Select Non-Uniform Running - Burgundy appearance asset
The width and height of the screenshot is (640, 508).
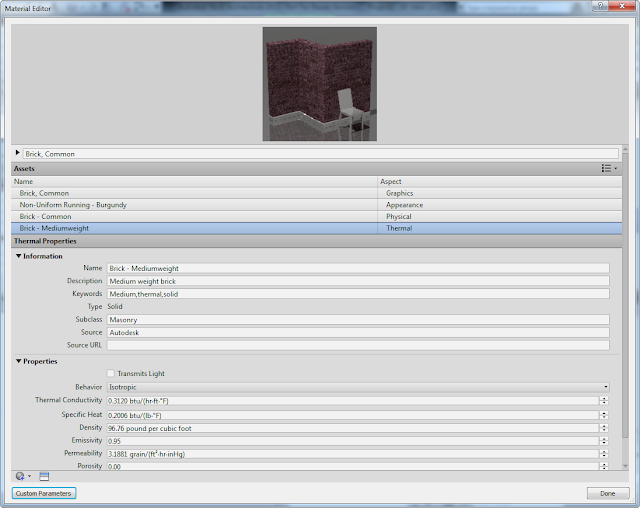pos(316,205)
